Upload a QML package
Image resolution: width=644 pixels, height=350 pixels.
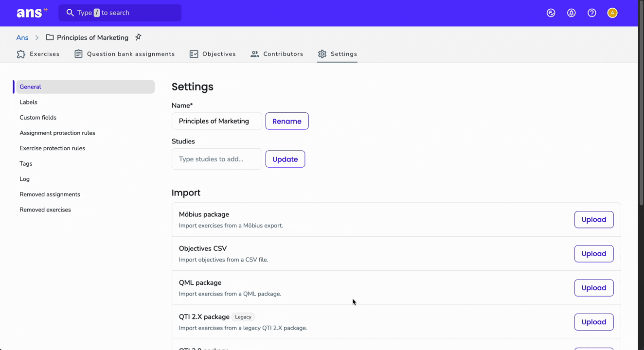pyautogui.click(x=594, y=288)
